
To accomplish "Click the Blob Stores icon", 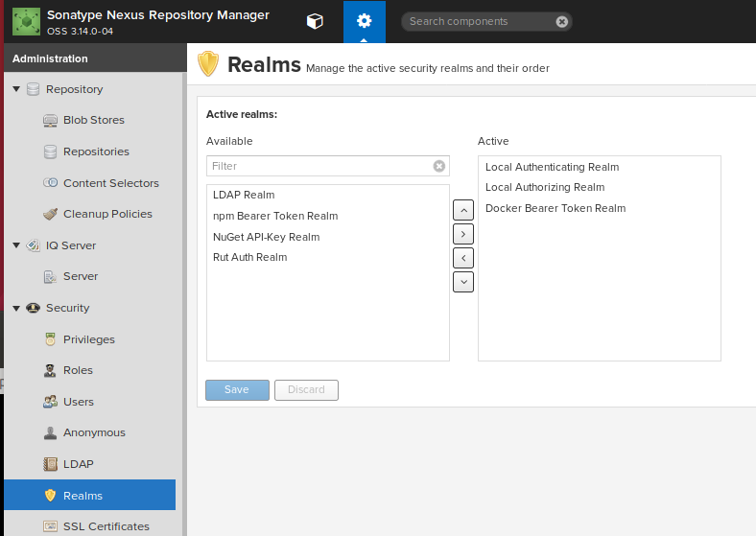I will point(50,120).
